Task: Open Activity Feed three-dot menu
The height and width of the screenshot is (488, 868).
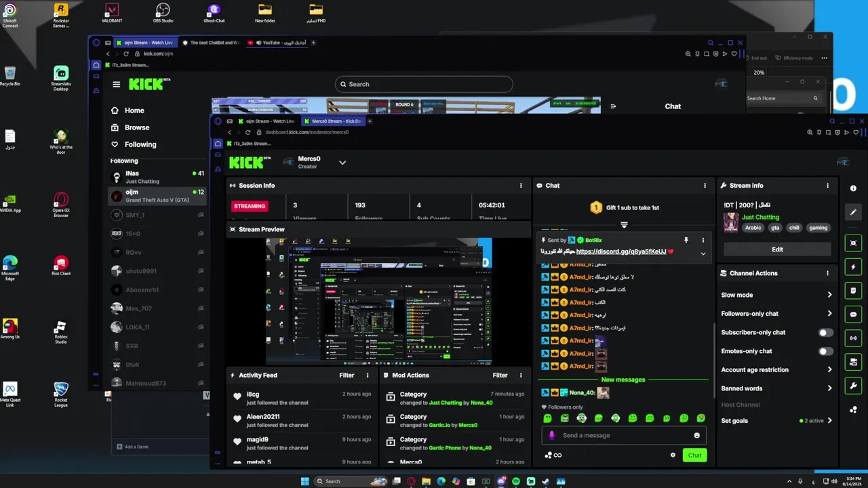Action: (x=368, y=375)
